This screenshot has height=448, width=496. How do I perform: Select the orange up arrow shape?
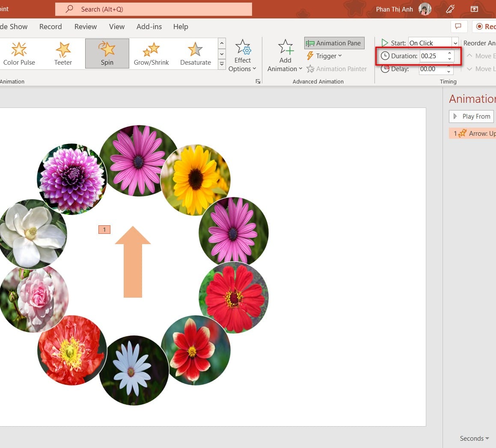(133, 262)
